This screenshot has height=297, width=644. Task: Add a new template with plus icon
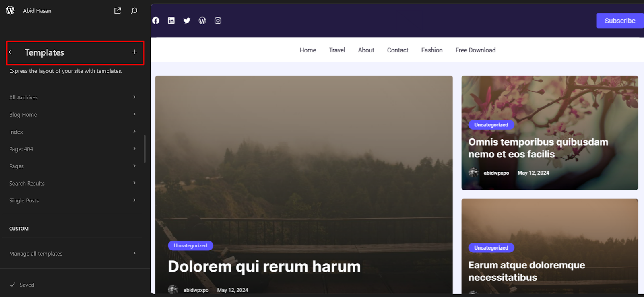tap(134, 52)
